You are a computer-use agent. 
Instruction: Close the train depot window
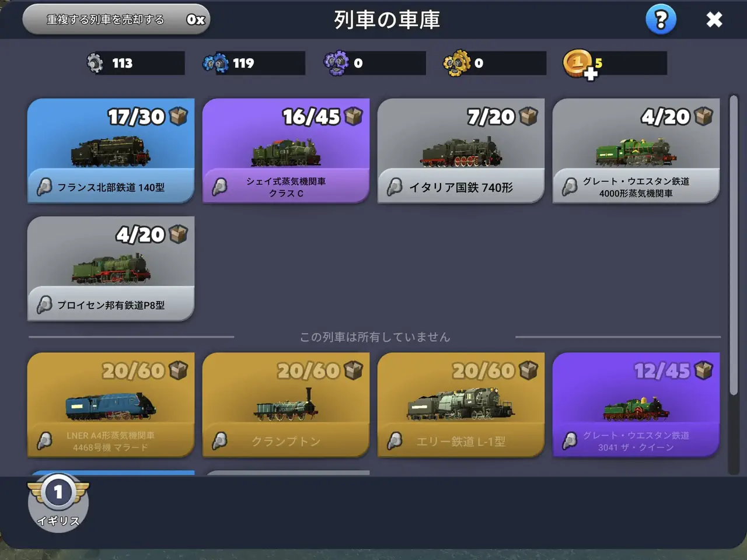tap(714, 20)
